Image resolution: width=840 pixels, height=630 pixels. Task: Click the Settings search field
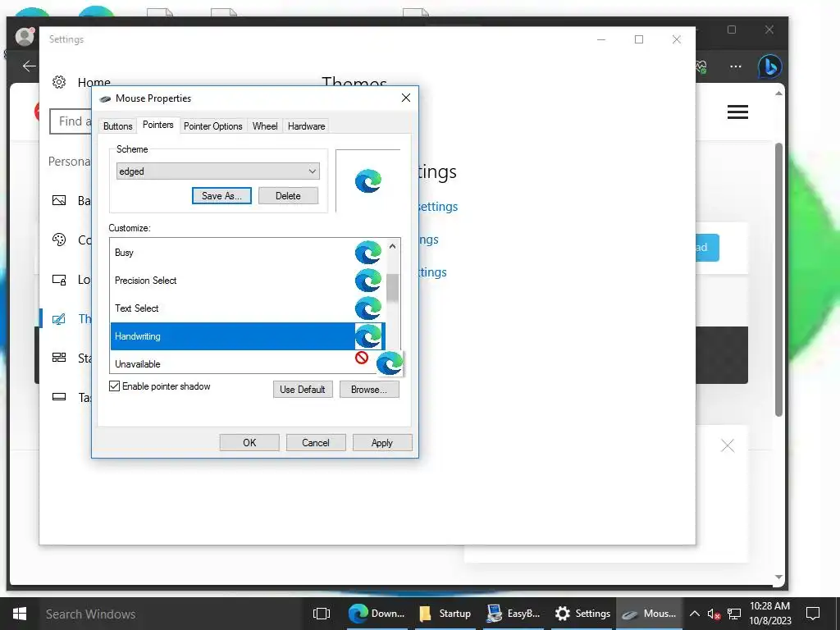71,121
